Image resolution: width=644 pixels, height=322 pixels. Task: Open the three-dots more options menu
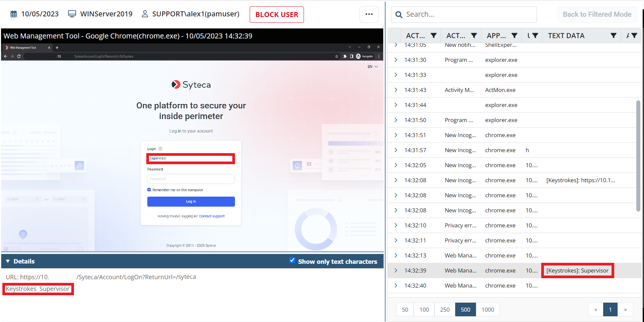369,14
